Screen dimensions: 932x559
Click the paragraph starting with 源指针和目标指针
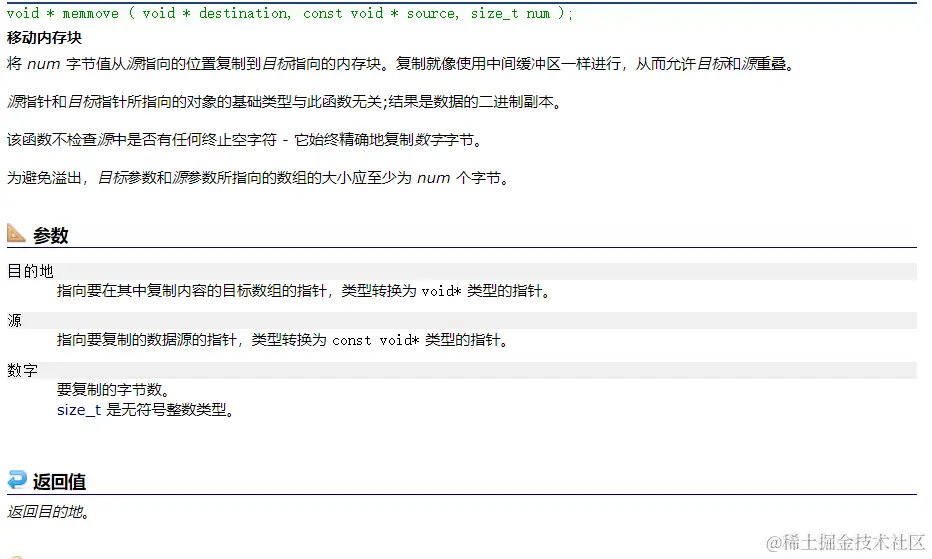click(284, 102)
